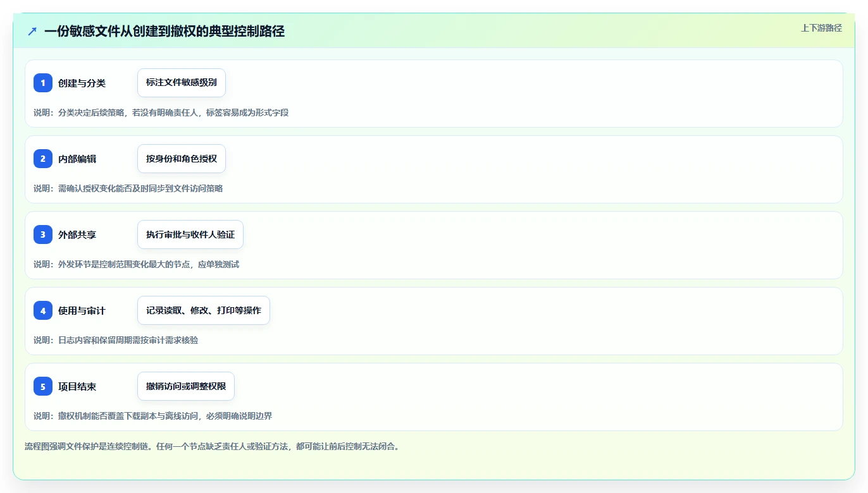
Task: Click the step title 外部共享
Action: click(x=77, y=234)
